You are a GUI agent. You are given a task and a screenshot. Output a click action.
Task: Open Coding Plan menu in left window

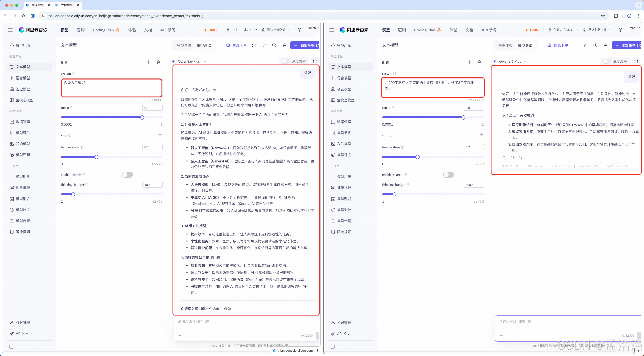106,30
